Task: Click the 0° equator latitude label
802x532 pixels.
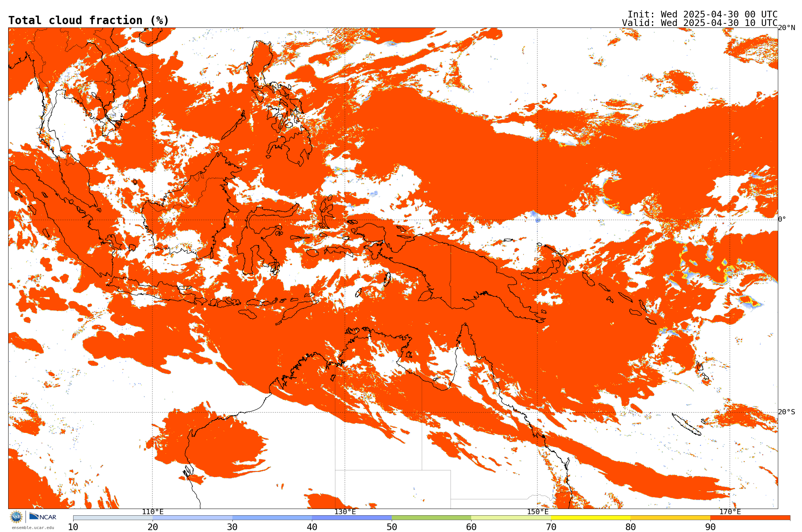Action: tap(782, 219)
